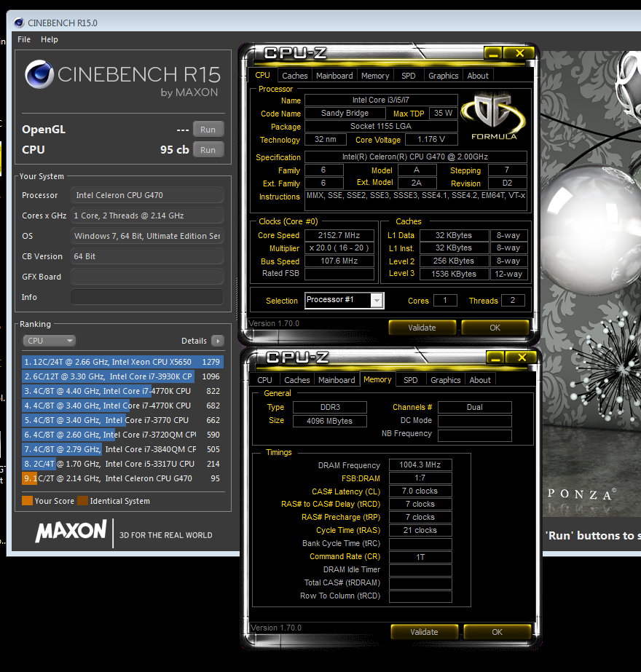Select CPU tab in bottom CPU-Z window
The image size is (641, 672).
point(264,380)
